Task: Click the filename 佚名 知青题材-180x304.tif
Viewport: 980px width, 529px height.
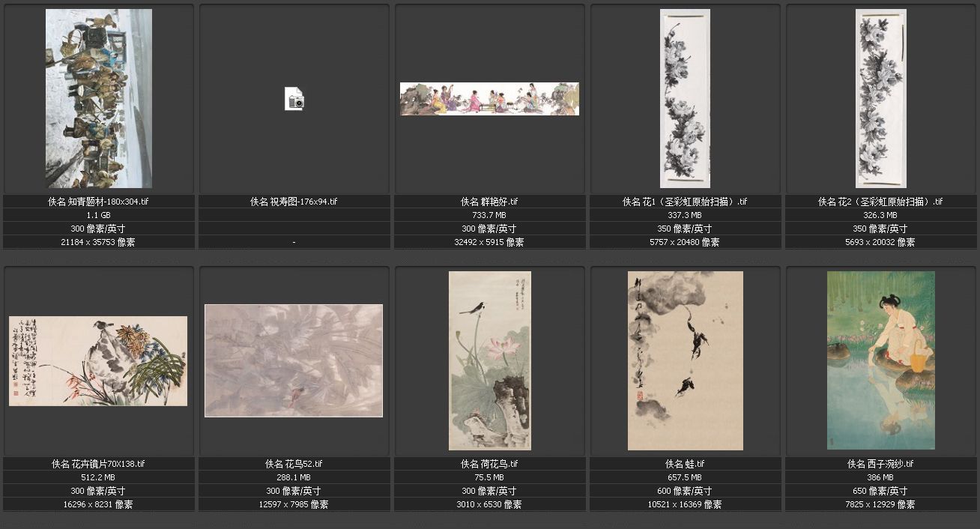Action: 98,202
